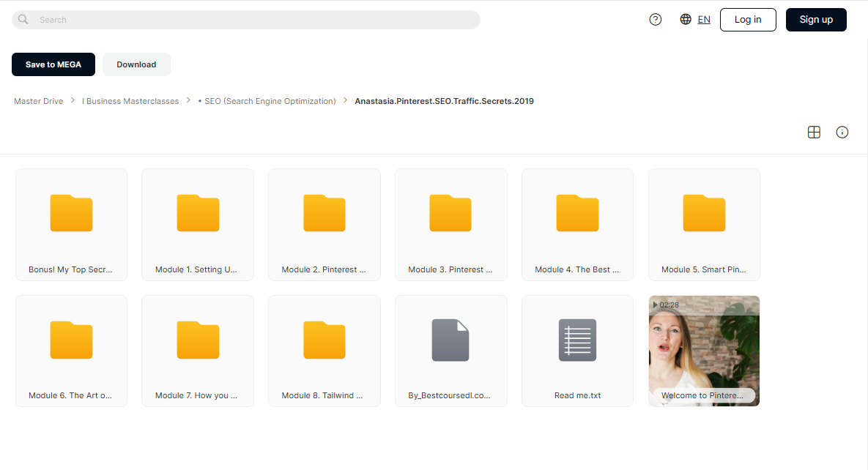868x470 pixels.
Task: Select the Read me.txt text file icon
Action: click(577, 340)
